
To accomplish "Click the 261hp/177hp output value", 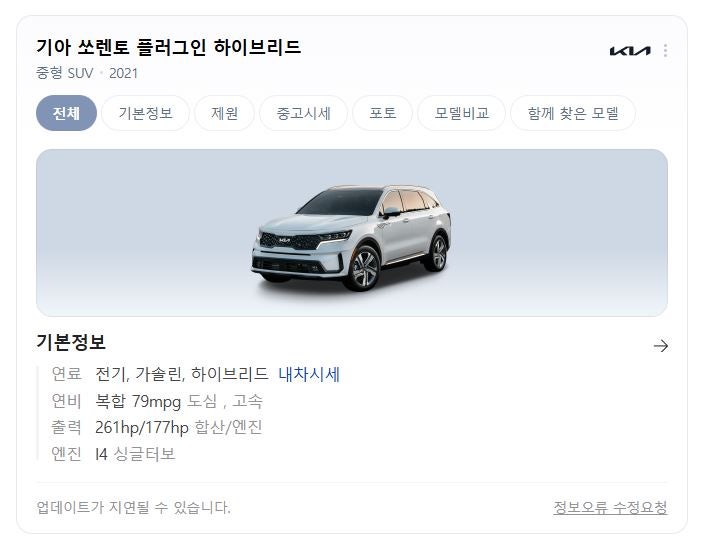I will point(142,427).
